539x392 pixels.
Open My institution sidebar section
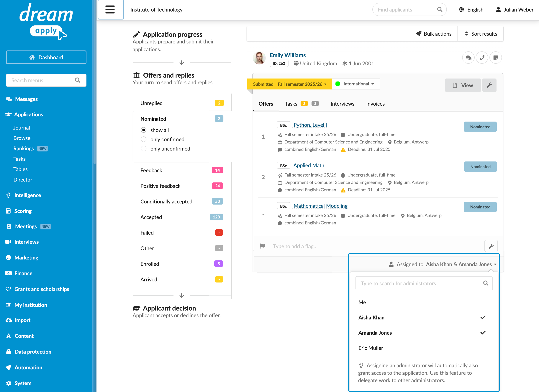(31, 305)
